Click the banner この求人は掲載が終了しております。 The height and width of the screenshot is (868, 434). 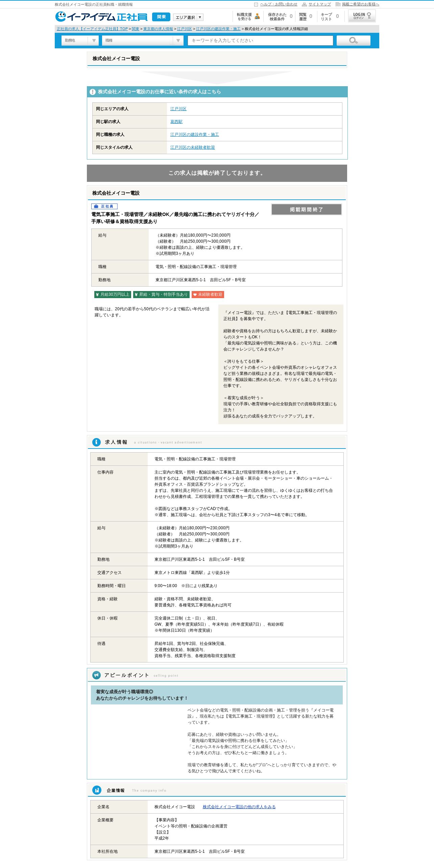click(217, 173)
